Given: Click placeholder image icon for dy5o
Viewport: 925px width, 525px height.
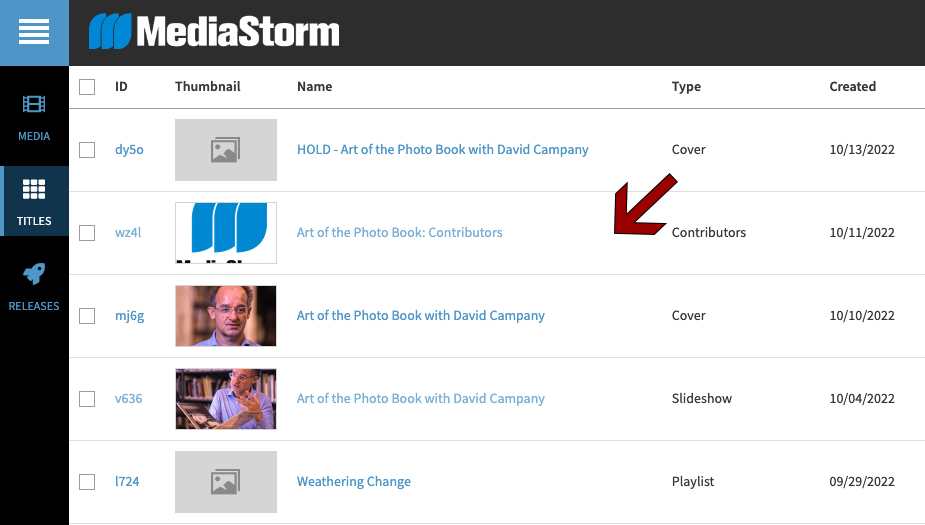Looking at the screenshot, I should [x=225, y=150].
